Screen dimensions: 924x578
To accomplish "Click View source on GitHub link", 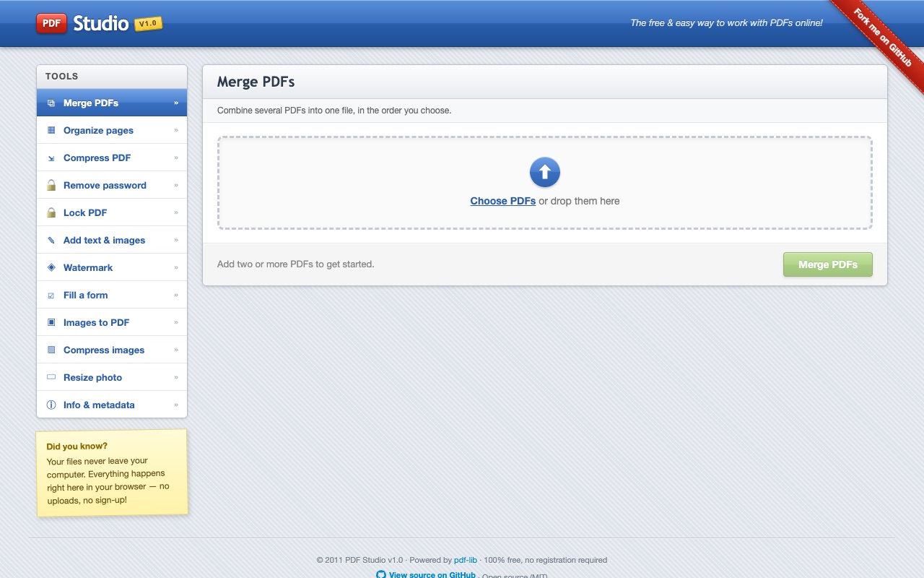I will tap(432, 575).
